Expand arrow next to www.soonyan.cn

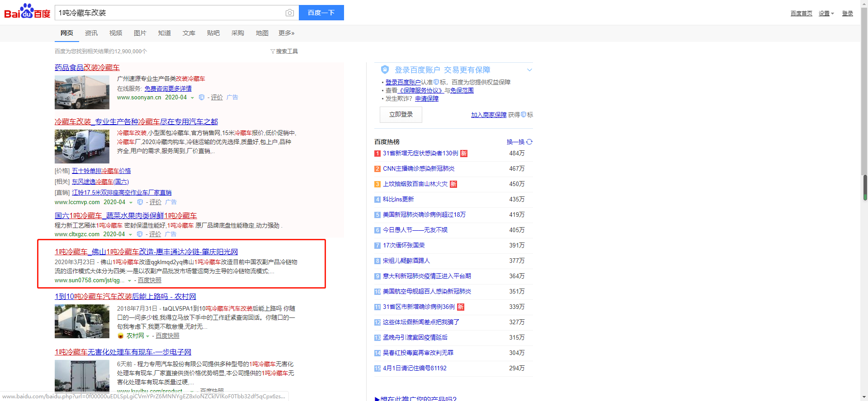point(192,98)
